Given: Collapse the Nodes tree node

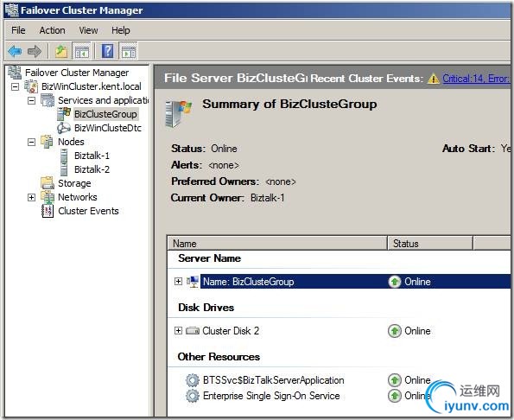Looking at the screenshot, I should click(31, 142).
